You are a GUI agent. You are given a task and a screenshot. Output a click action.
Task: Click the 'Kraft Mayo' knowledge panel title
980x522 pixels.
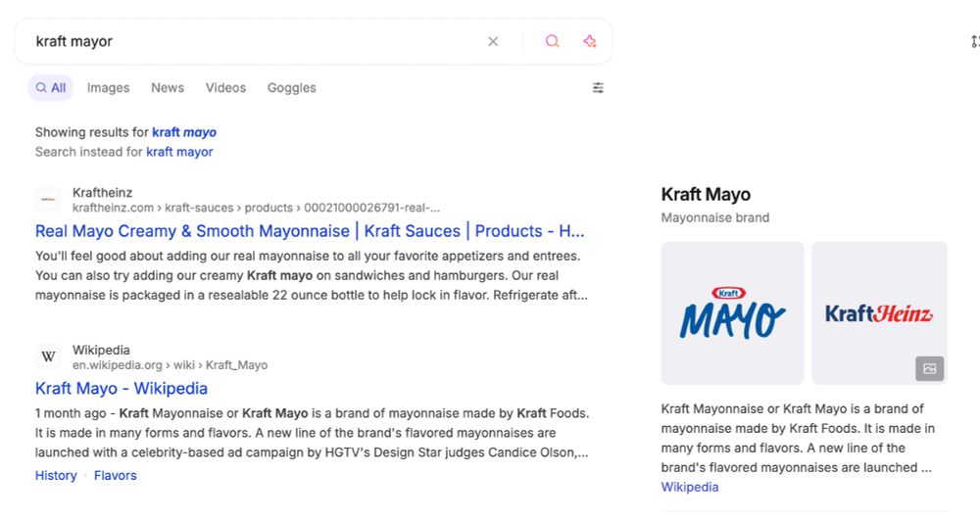point(706,195)
